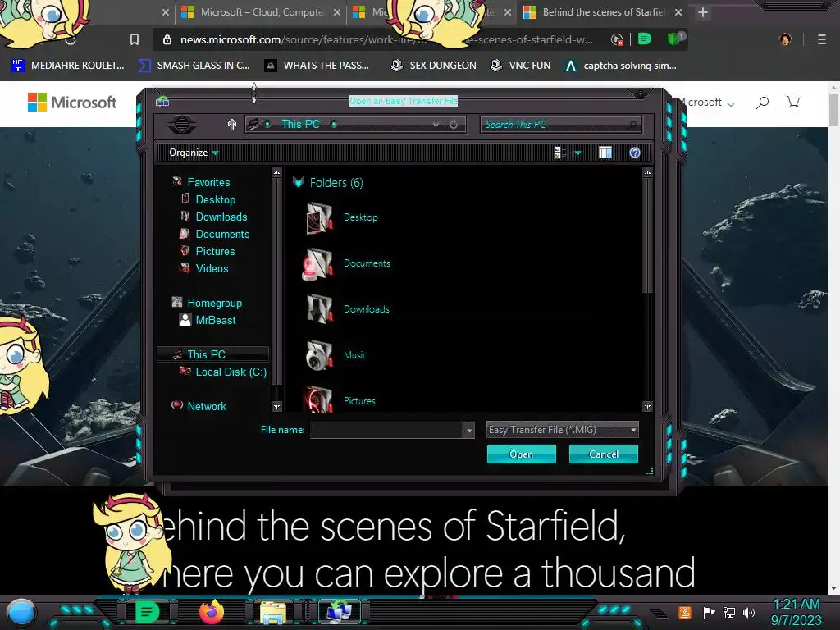Click the File name input field
This screenshot has height=630, width=840.
point(387,430)
